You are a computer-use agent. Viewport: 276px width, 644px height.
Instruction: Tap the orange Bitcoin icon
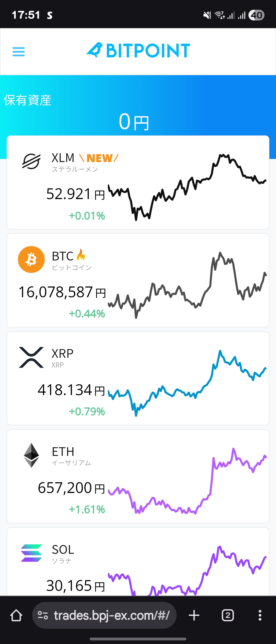pyautogui.click(x=31, y=259)
